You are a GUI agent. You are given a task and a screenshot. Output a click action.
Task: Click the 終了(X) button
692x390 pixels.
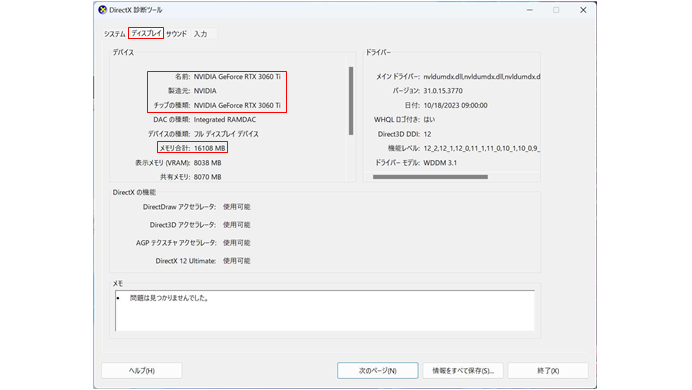548,371
